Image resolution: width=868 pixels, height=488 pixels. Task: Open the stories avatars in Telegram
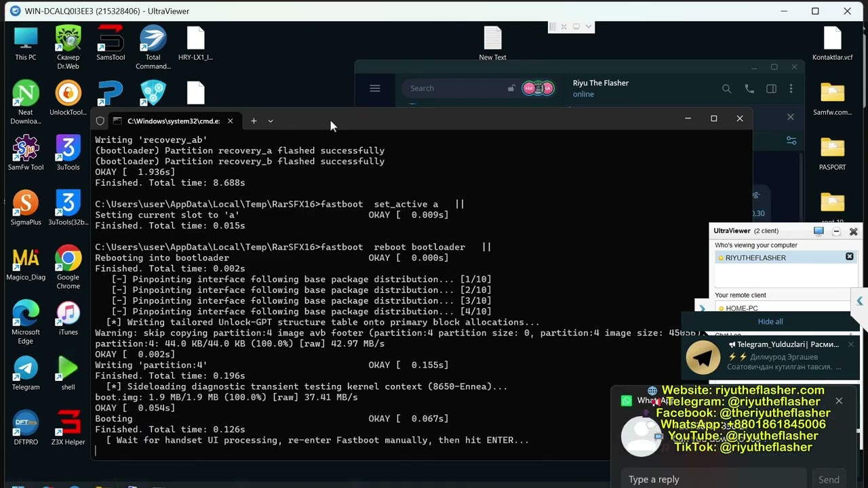(x=538, y=88)
